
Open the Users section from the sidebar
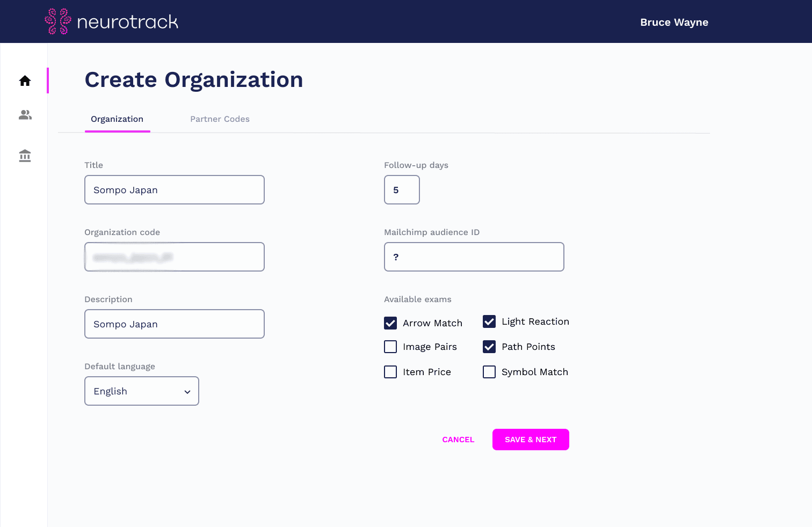click(x=25, y=114)
